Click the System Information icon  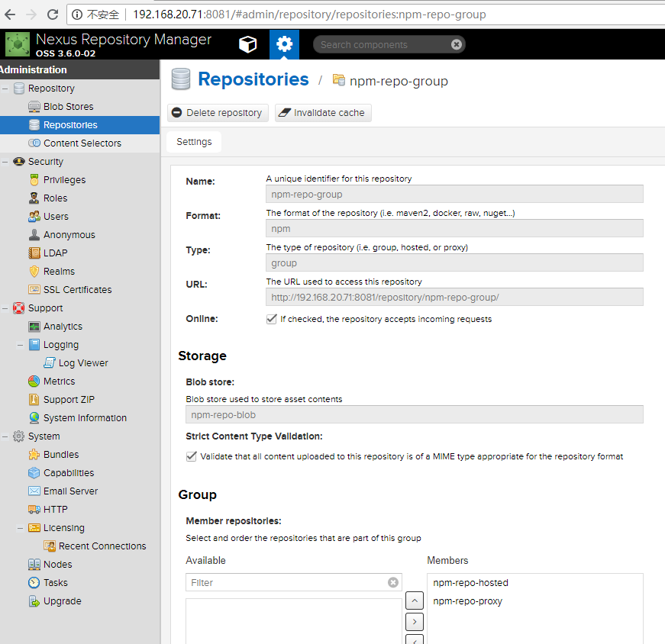34,417
